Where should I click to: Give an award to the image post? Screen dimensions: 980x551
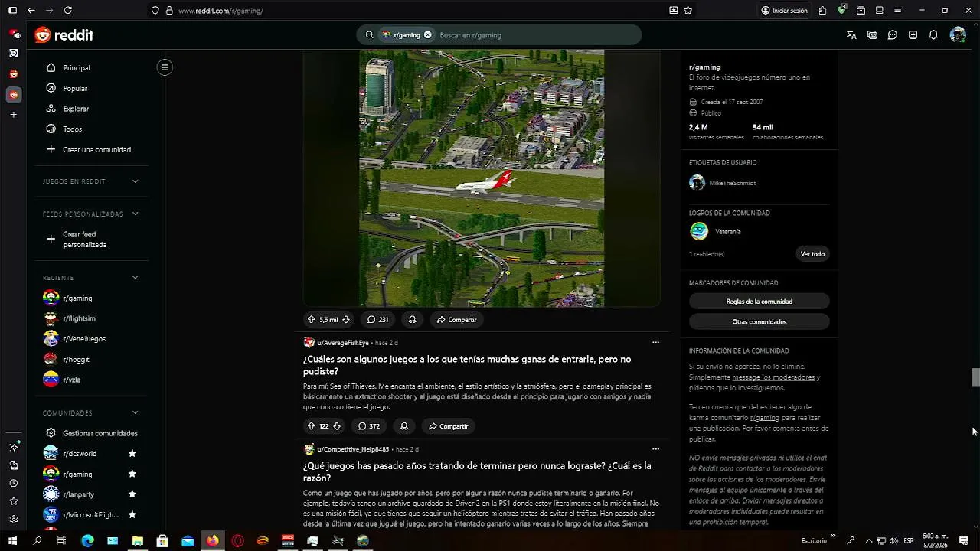(x=412, y=319)
